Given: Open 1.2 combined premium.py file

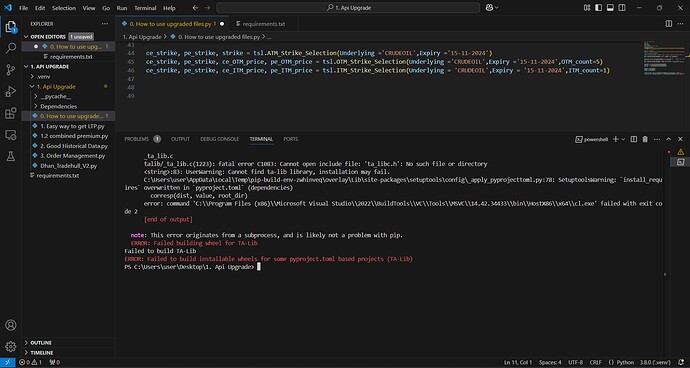Looking at the screenshot, I should click(74, 136).
